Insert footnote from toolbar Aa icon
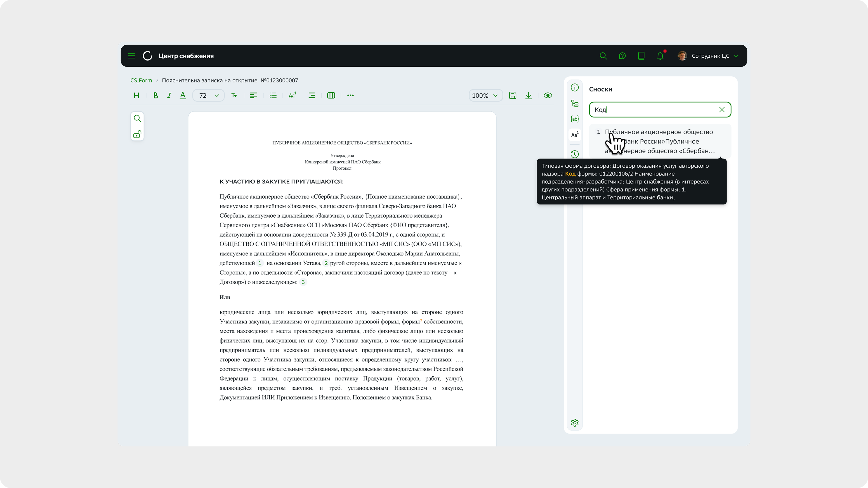This screenshot has height=488, width=868. pos(292,95)
